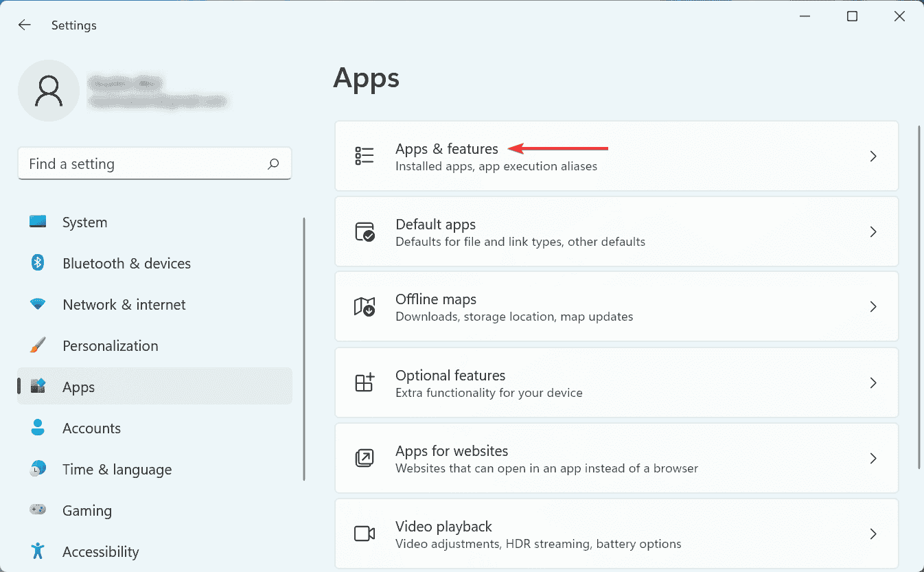Click the search magnifier icon

[x=273, y=163]
